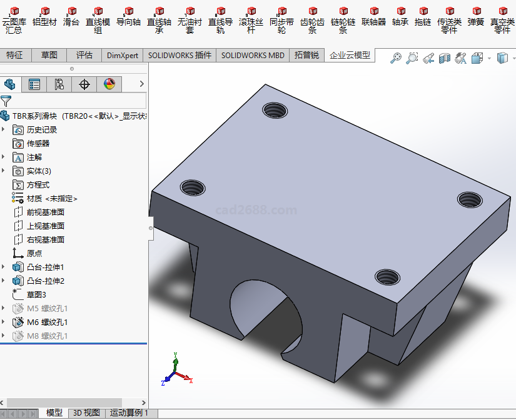Viewport: 516px width, 420px height.
Task: Open the ConfigurationManager tab icon
Action: tap(59, 84)
